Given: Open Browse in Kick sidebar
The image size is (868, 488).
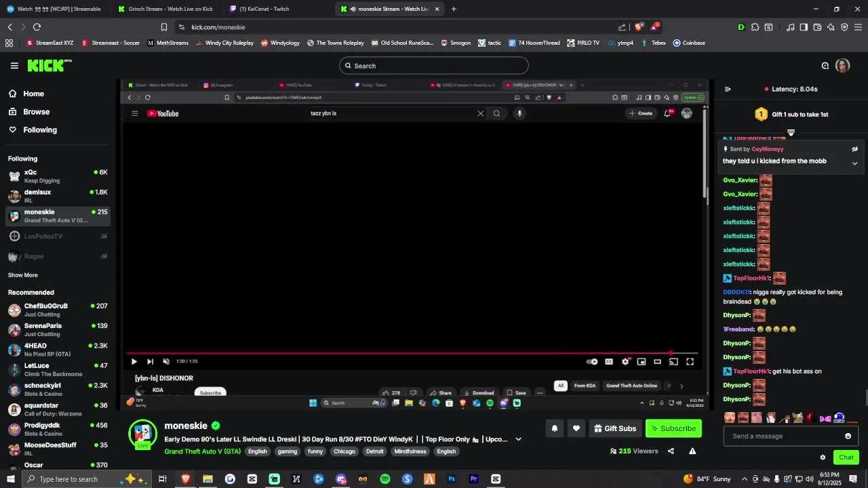Looking at the screenshot, I should pos(36,112).
